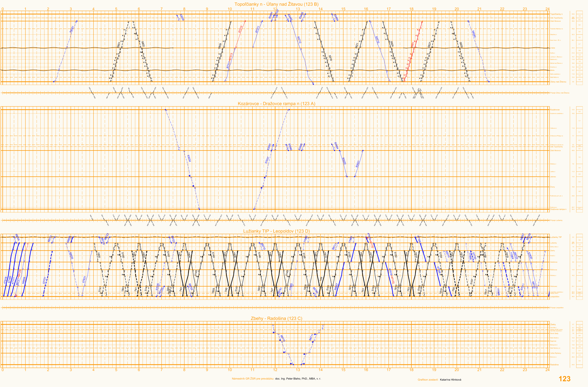Click the name "doc. Ing .Peter Blaho, PhD., MBA, v. r."

(x=298, y=379)
